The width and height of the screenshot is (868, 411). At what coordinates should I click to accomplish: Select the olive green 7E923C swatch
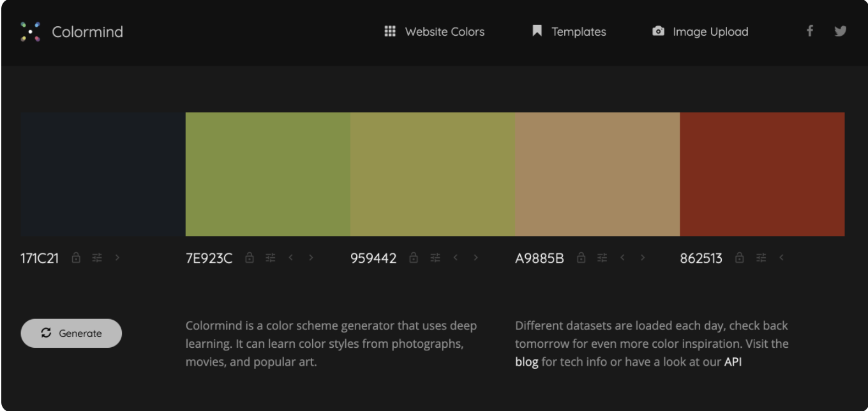click(268, 174)
